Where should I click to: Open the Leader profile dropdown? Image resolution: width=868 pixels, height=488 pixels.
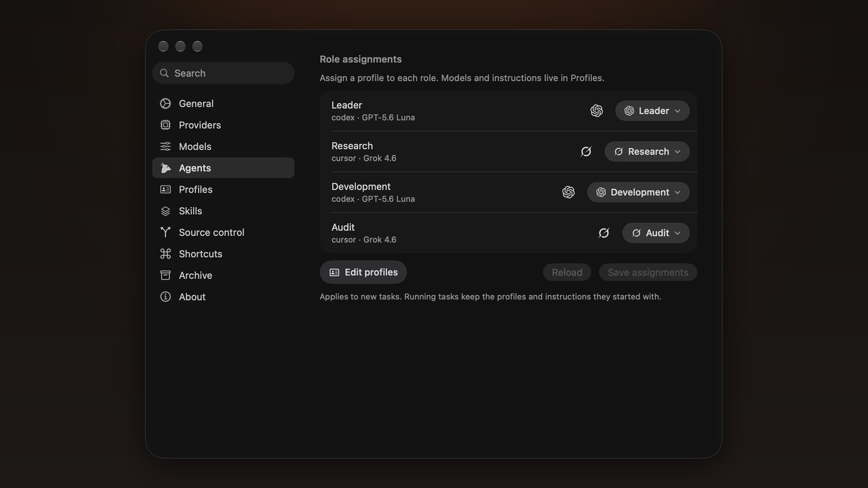(x=652, y=111)
